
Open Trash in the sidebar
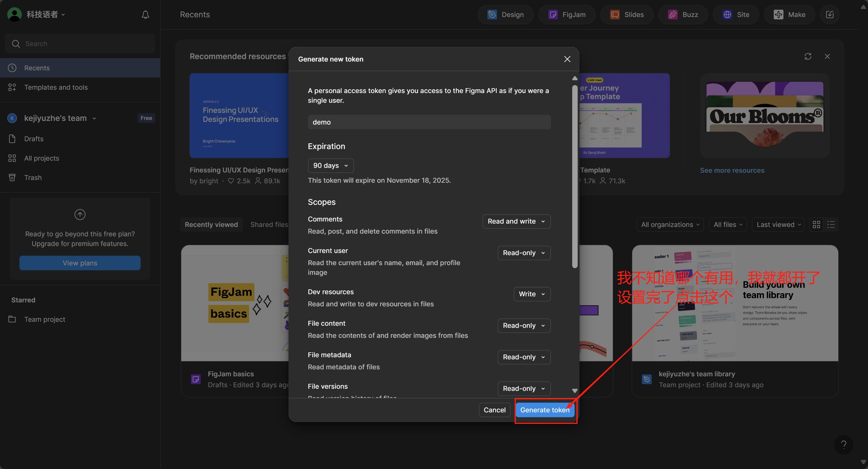click(x=80, y=178)
